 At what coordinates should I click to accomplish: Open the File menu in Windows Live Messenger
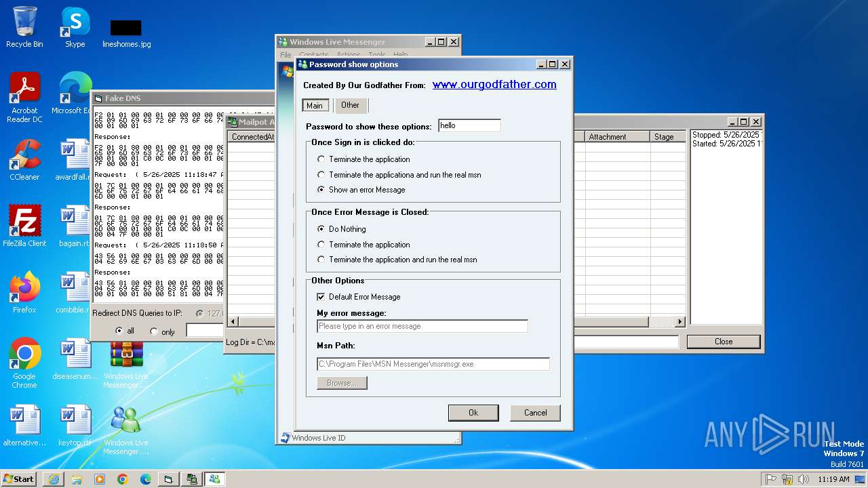tap(285, 55)
